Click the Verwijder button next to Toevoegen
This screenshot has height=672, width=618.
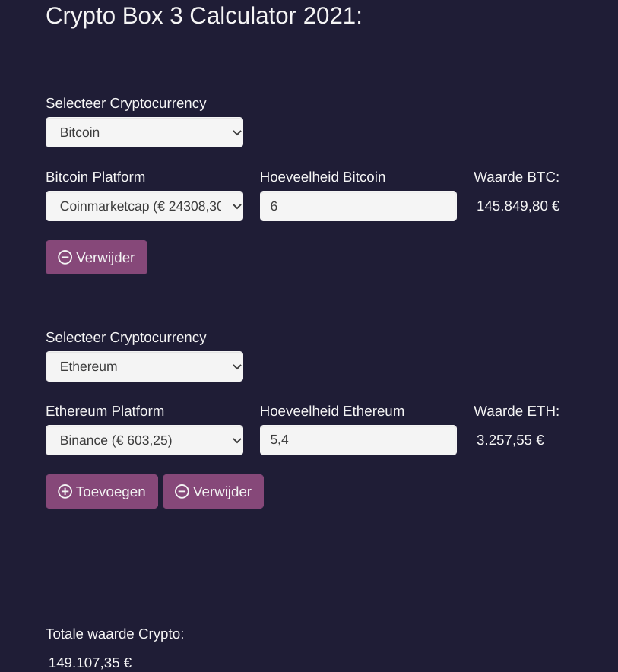(x=213, y=491)
